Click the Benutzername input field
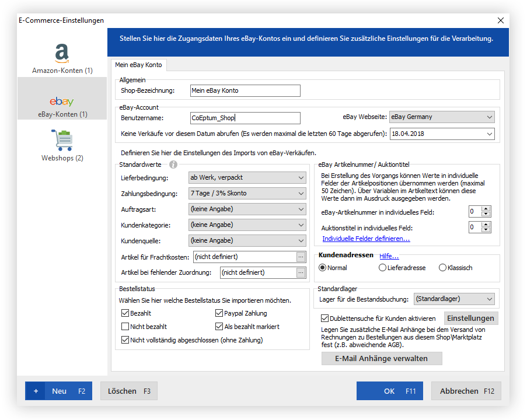Image resolution: width=527 pixels, height=420 pixels. pyautogui.click(x=245, y=118)
